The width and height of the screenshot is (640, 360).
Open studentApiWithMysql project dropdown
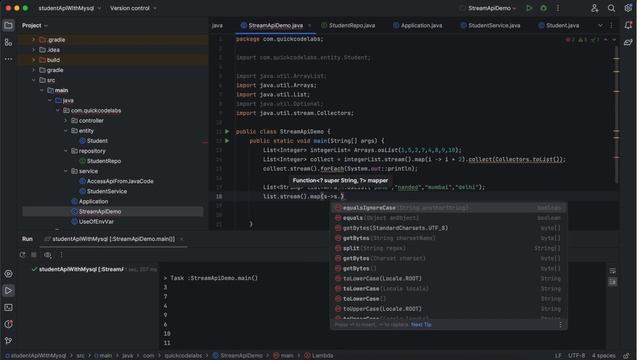click(70, 8)
